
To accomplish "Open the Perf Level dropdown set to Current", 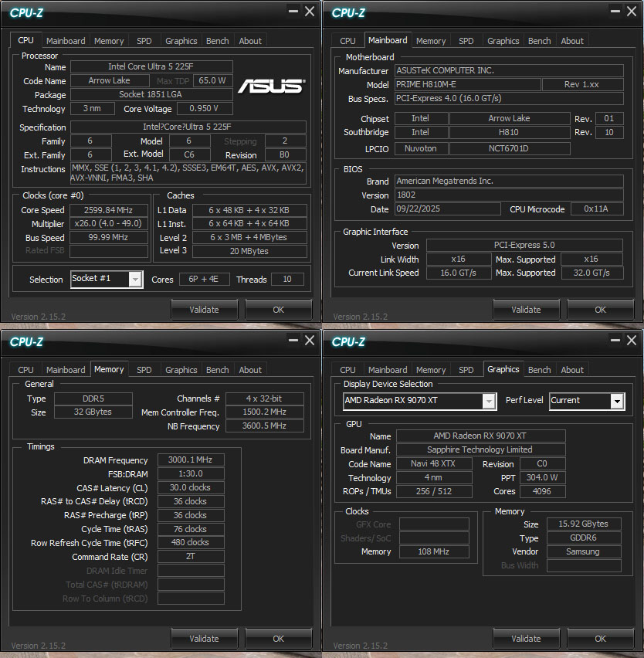I will coord(616,401).
